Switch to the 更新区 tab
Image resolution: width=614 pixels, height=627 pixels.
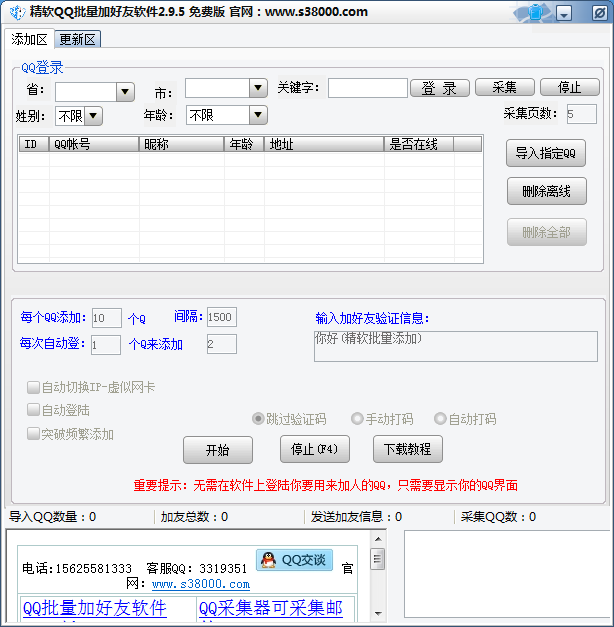point(78,39)
